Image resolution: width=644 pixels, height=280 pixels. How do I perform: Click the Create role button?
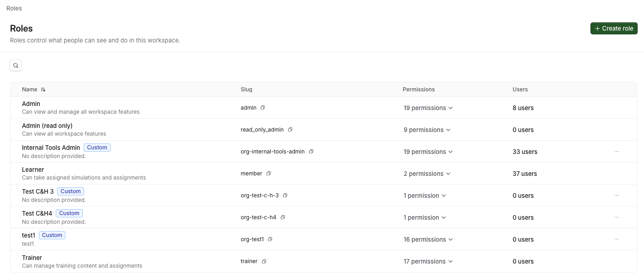pos(614,28)
